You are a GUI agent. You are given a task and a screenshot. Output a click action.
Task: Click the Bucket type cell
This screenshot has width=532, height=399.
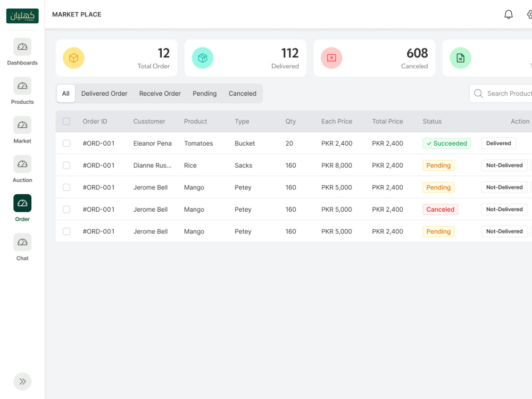click(x=245, y=143)
